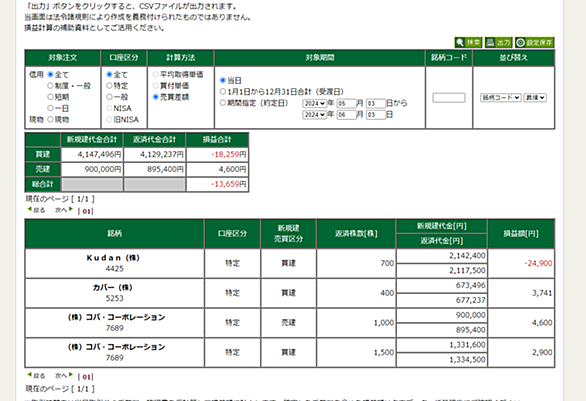Select the 制度・一般 radio option
The image size is (586, 401).
click(x=50, y=86)
